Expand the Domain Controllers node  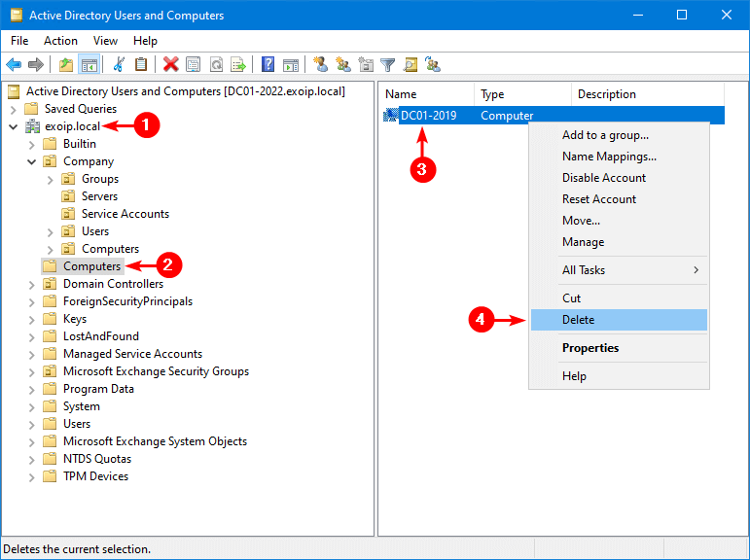click(x=31, y=285)
